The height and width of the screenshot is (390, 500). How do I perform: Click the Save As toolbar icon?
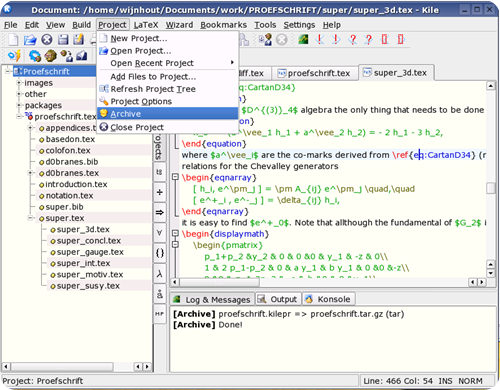pos(79,40)
